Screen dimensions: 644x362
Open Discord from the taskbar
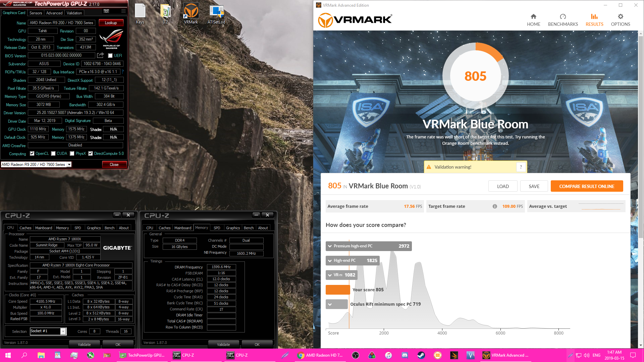[405, 355]
